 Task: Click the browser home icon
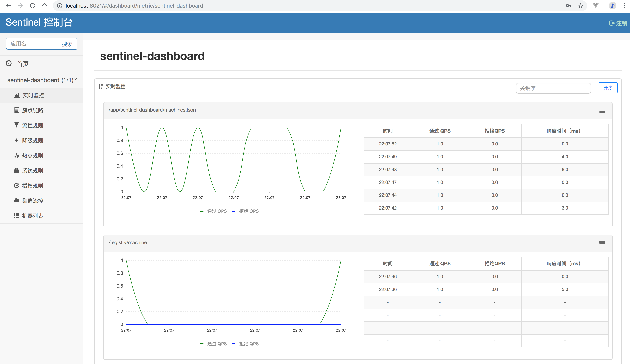44,5
